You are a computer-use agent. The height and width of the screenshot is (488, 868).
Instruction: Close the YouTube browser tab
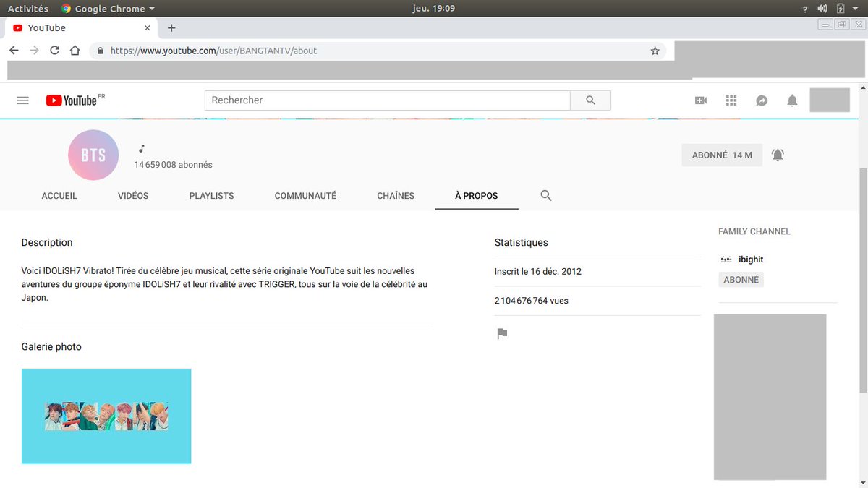click(148, 28)
